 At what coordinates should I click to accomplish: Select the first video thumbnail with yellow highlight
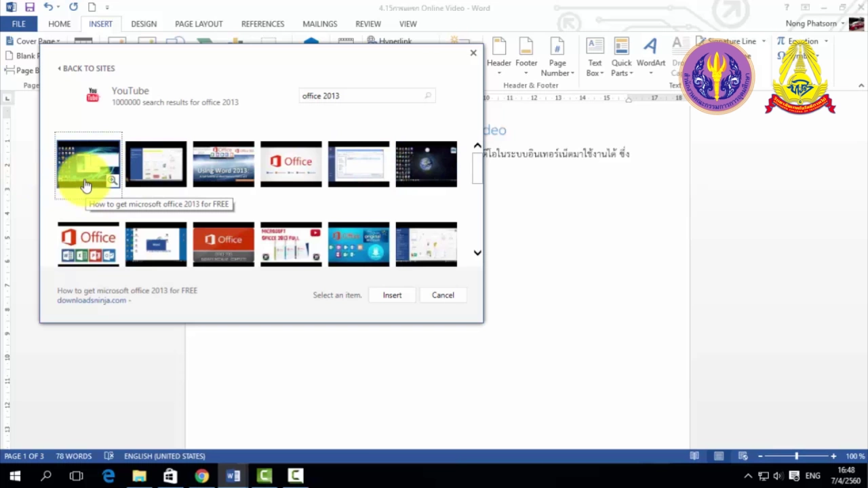tap(88, 164)
